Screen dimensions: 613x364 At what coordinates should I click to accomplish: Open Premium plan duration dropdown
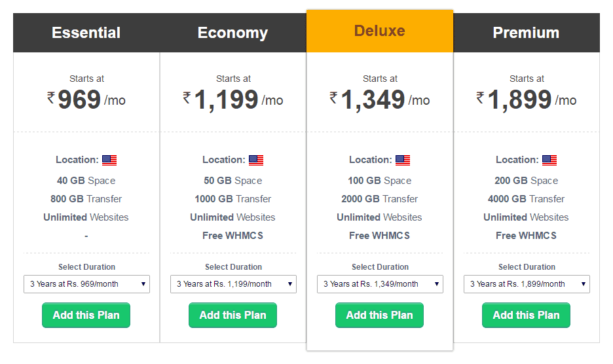[527, 284]
